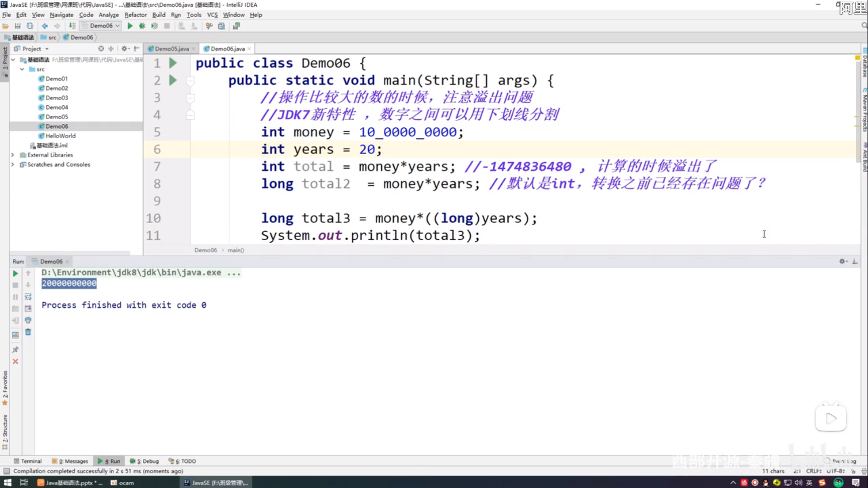Clear console output with the trash icon

pyautogui.click(x=28, y=332)
